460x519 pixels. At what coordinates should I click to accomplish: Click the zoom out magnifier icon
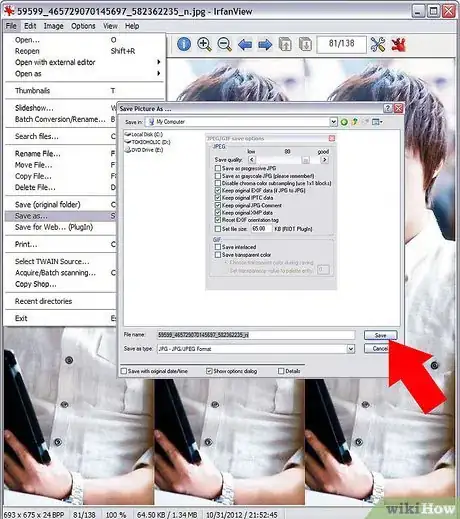tap(224, 44)
